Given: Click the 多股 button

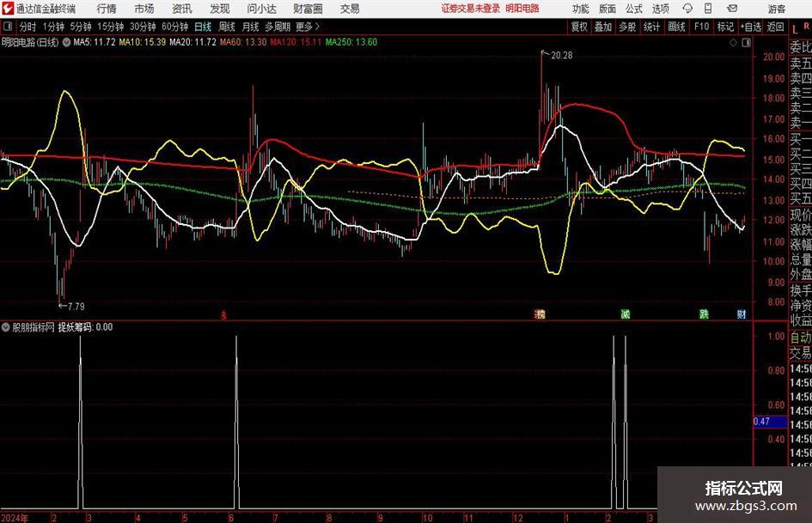Looking at the screenshot, I should (627, 27).
